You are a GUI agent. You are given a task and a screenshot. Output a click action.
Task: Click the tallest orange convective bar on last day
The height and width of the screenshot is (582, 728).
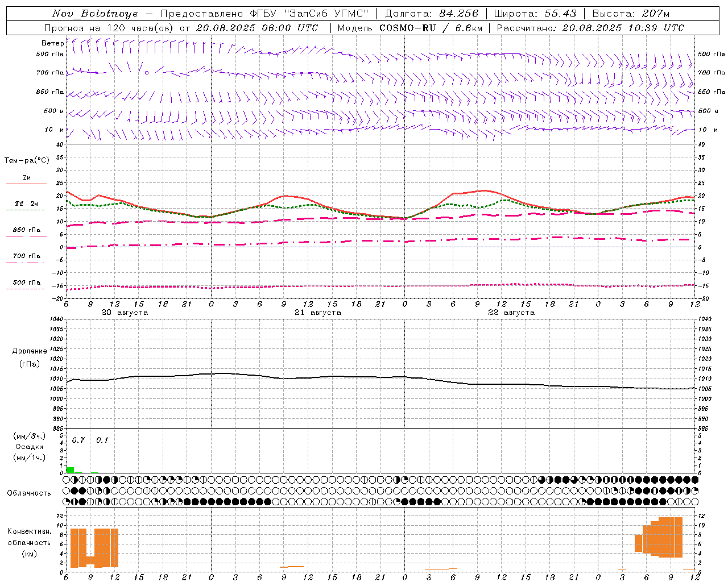click(671, 537)
